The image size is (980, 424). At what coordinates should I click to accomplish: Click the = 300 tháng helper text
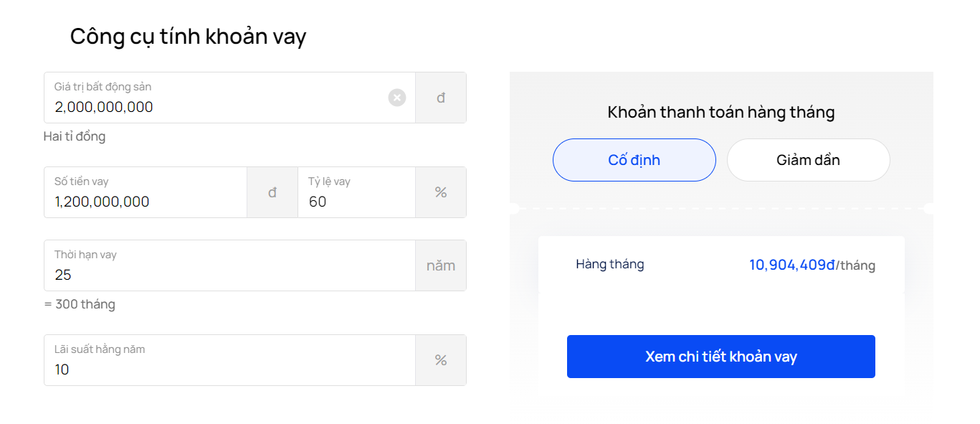pos(80,304)
